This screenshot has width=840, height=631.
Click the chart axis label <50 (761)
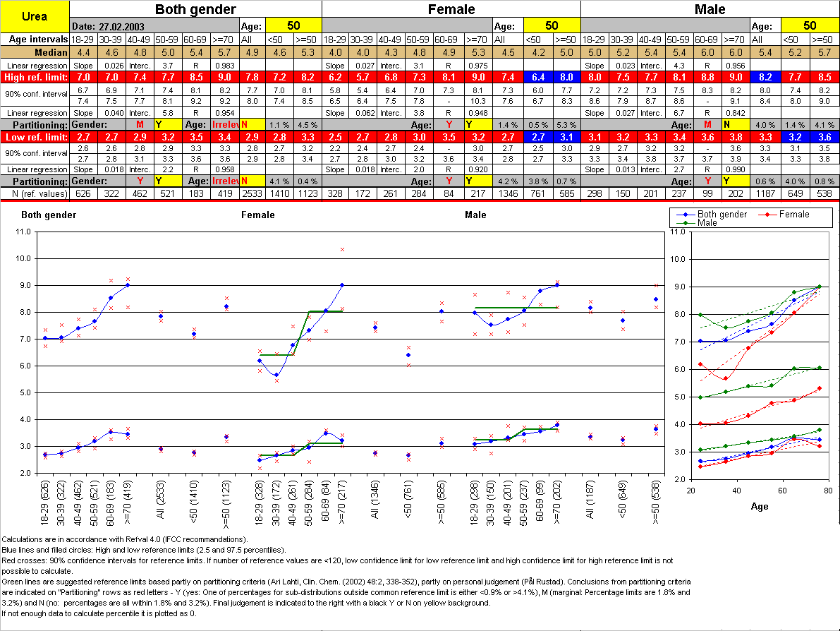[x=408, y=500]
